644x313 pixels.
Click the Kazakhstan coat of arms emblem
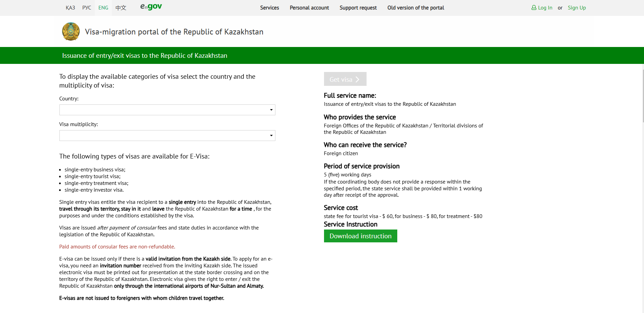pos(71,31)
